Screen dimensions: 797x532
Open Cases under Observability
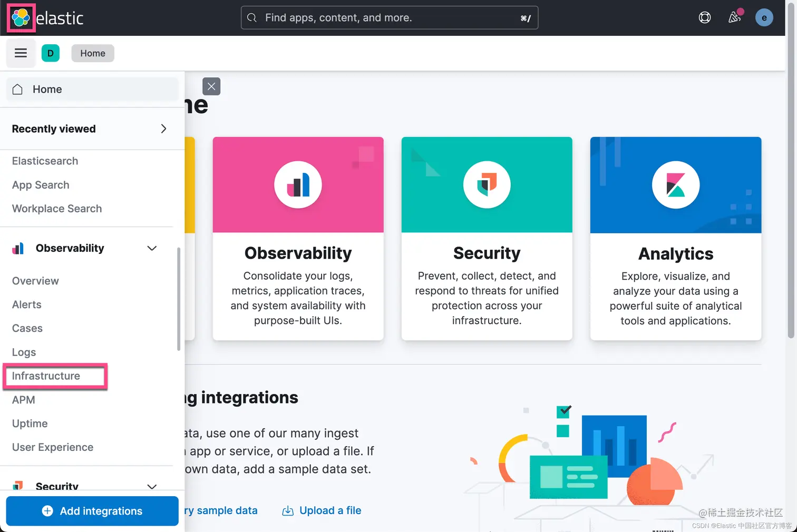[x=27, y=328]
